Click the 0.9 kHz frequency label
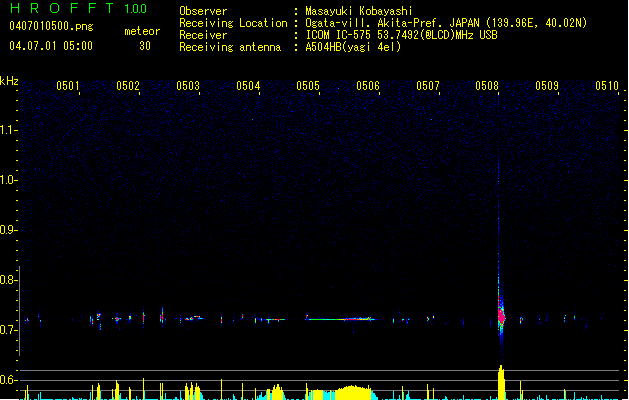 click(x=8, y=230)
